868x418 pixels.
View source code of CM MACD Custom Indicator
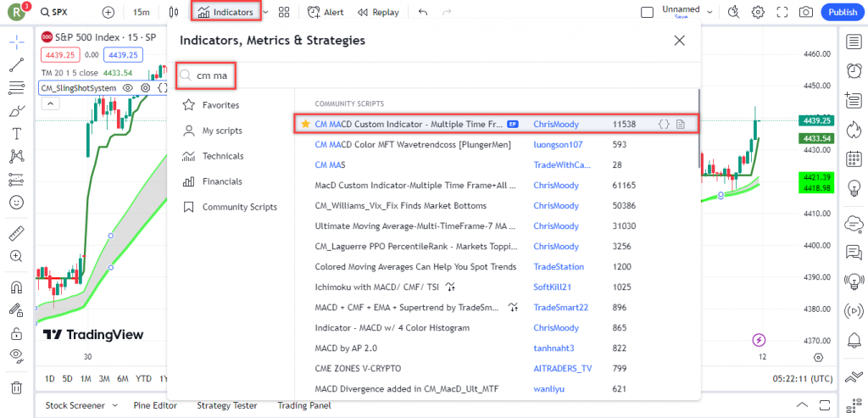pos(664,124)
